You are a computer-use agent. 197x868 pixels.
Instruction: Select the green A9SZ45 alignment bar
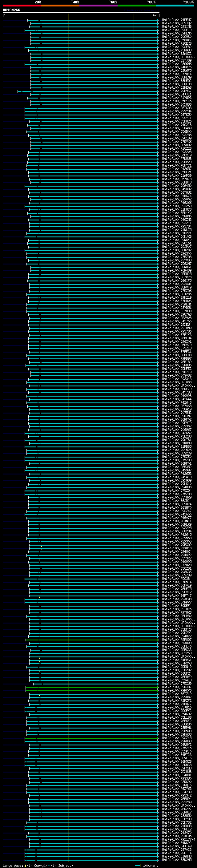coord(92,738)
